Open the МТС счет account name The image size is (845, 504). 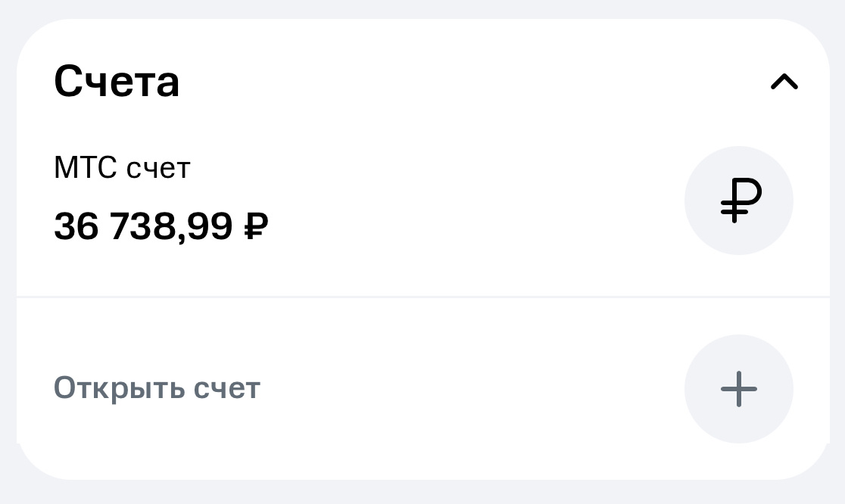(x=122, y=168)
